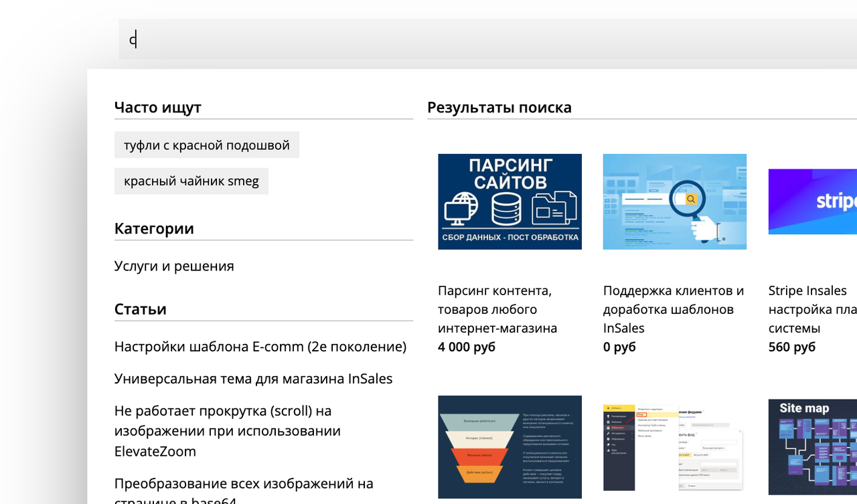Image resolution: width=857 pixels, height=504 pixels.
Task: Open product "Парсинг контента, товаров любого интернет-магазина"
Action: [x=497, y=309]
